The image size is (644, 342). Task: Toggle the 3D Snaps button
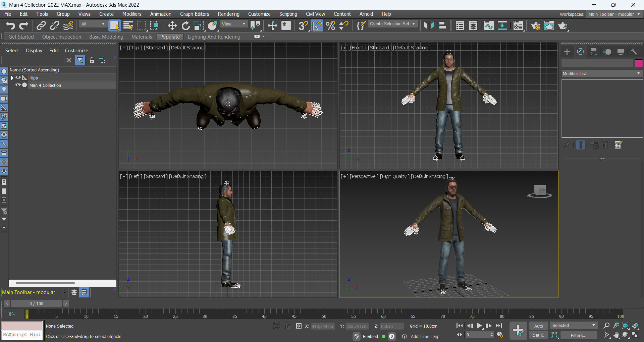[303, 26]
